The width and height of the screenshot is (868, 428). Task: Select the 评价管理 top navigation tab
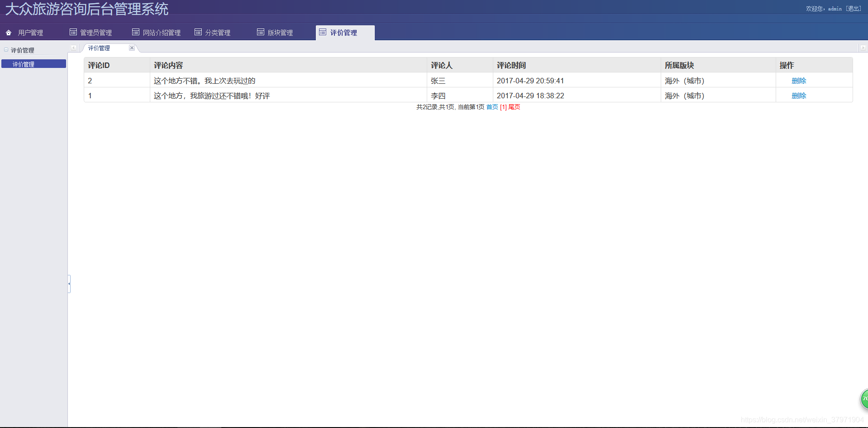[345, 33]
